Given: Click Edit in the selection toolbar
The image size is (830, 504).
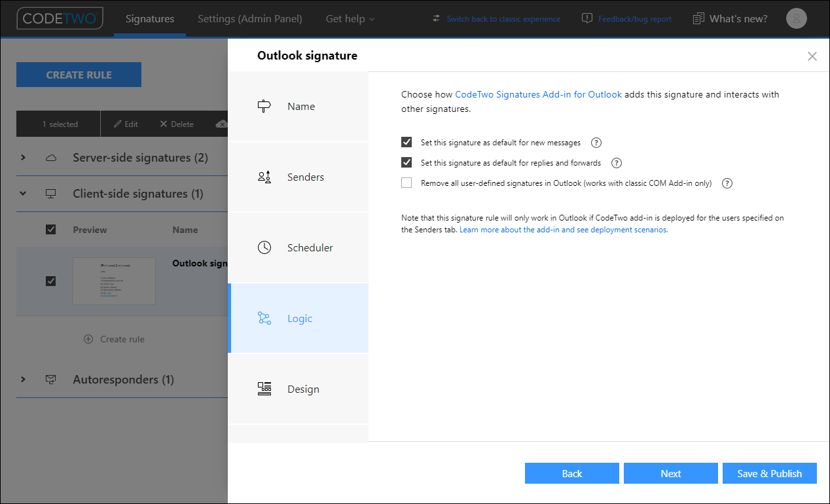Looking at the screenshot, I should pos(126,124).
